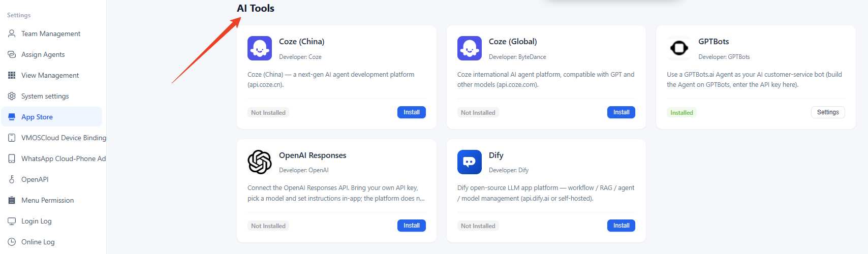Go to View Management
Viewport: 868px width, 254px height.
tap(51, 75)
